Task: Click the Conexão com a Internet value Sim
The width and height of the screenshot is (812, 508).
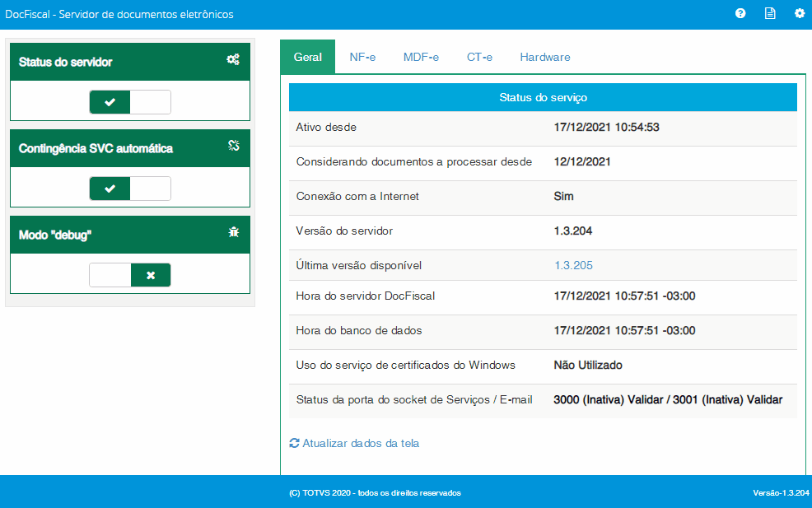Action: (x=563, y=196)
